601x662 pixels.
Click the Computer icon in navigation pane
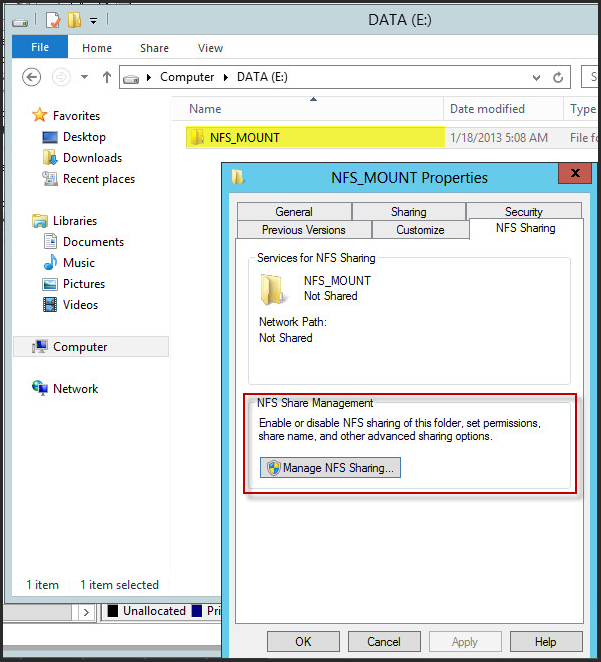click(x=40, y=347)
